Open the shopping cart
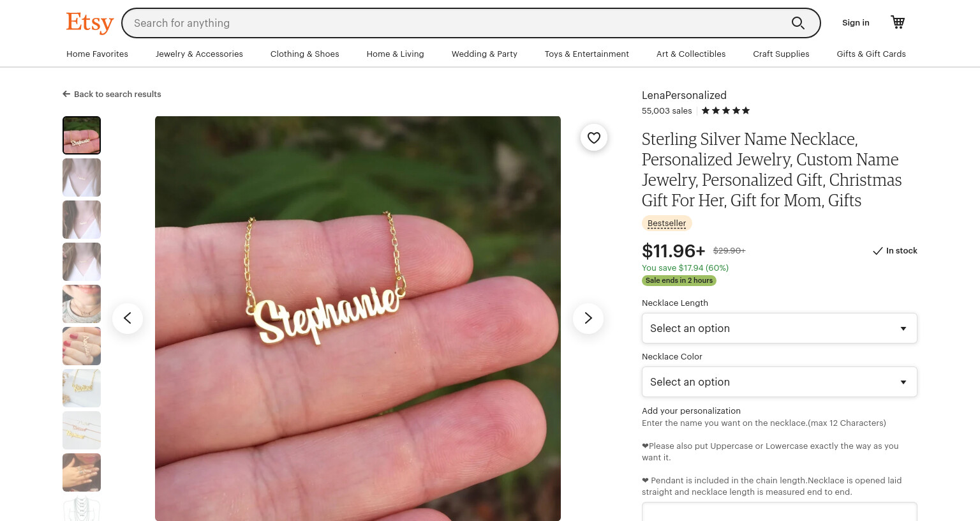 tap(898, 22)
